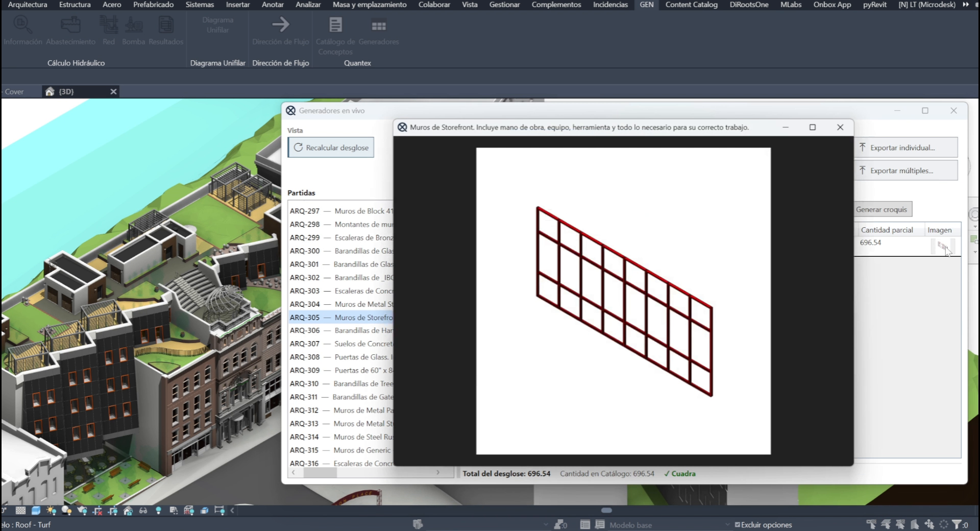Toggle select pinned elements in status bar

point(900,524)
